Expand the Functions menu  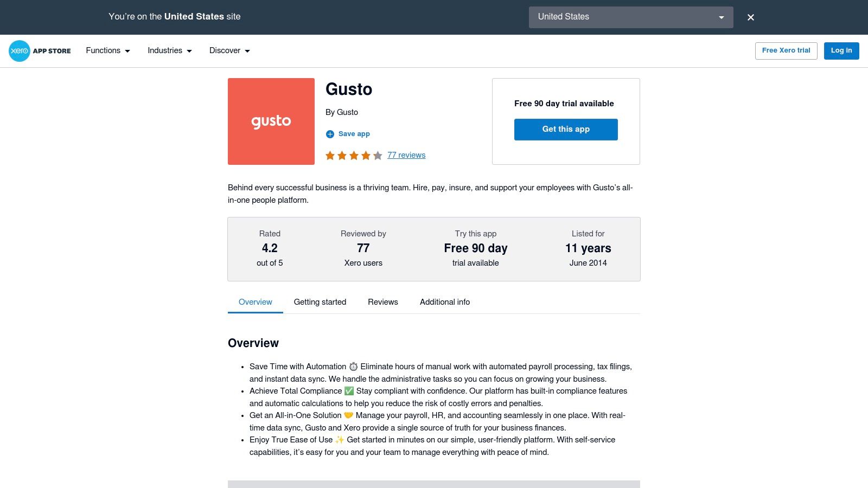[108, 51]
